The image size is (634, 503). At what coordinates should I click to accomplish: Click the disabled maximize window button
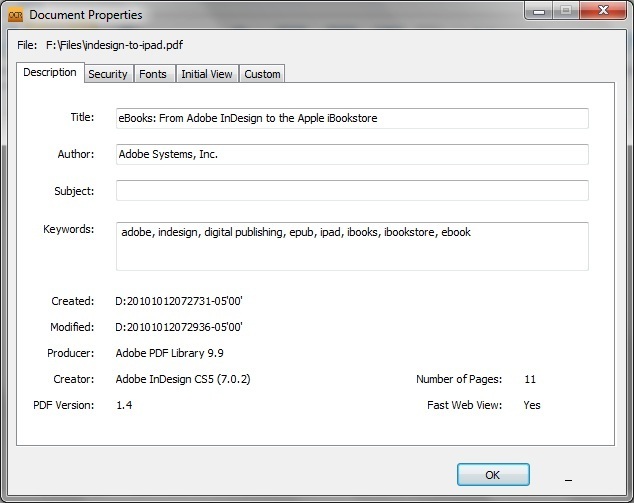pos(566,11)
